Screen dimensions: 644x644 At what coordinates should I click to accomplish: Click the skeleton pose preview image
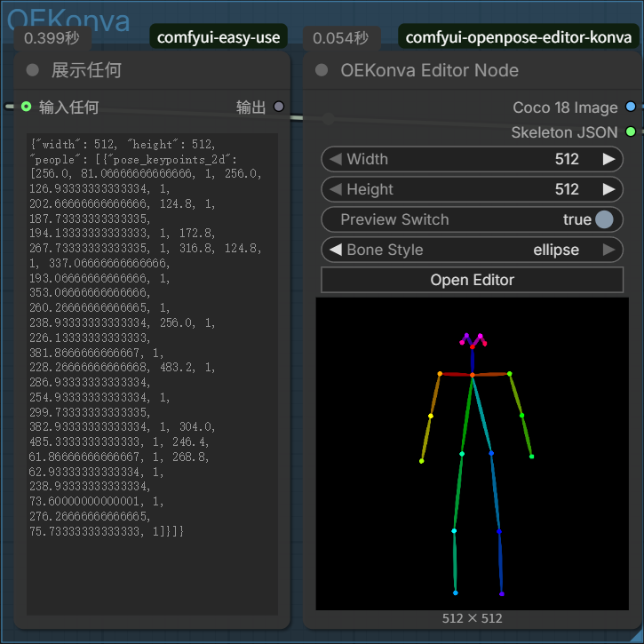[472, 454]
